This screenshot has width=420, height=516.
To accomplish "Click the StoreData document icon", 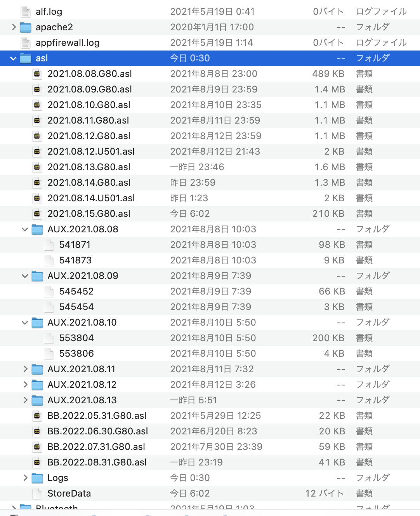I will click(37, 493).
